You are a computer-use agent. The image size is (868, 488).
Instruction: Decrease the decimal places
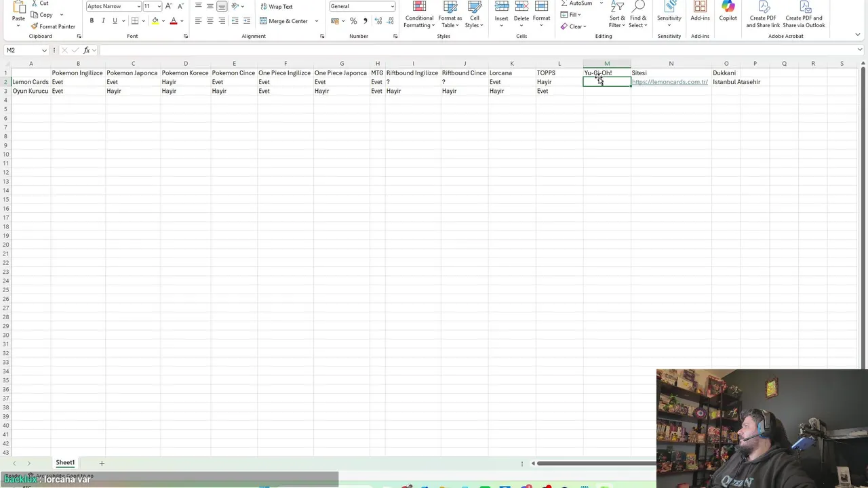click(x=390, y=21)
